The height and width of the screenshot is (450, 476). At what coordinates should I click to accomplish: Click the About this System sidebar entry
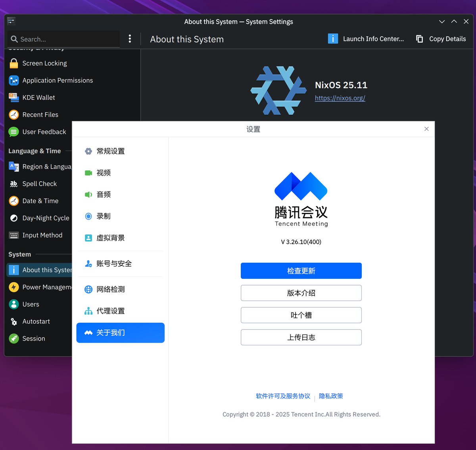click(40, 270)
